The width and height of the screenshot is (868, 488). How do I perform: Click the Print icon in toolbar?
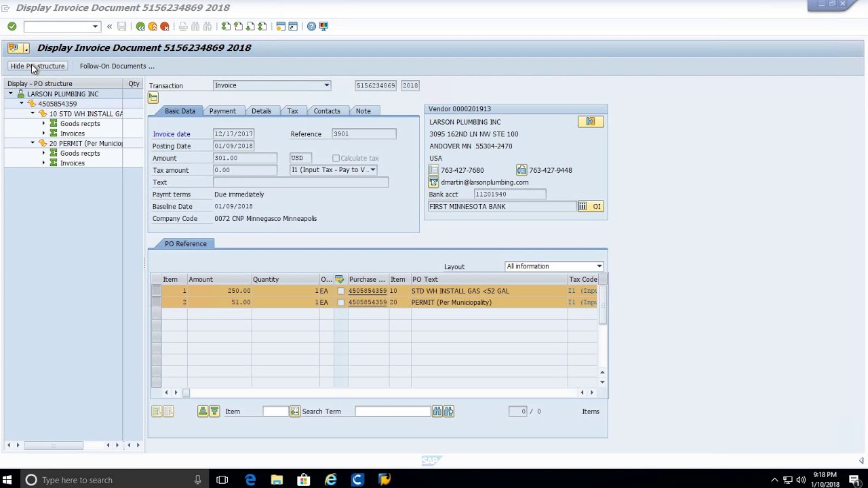[x=183, y=26]
